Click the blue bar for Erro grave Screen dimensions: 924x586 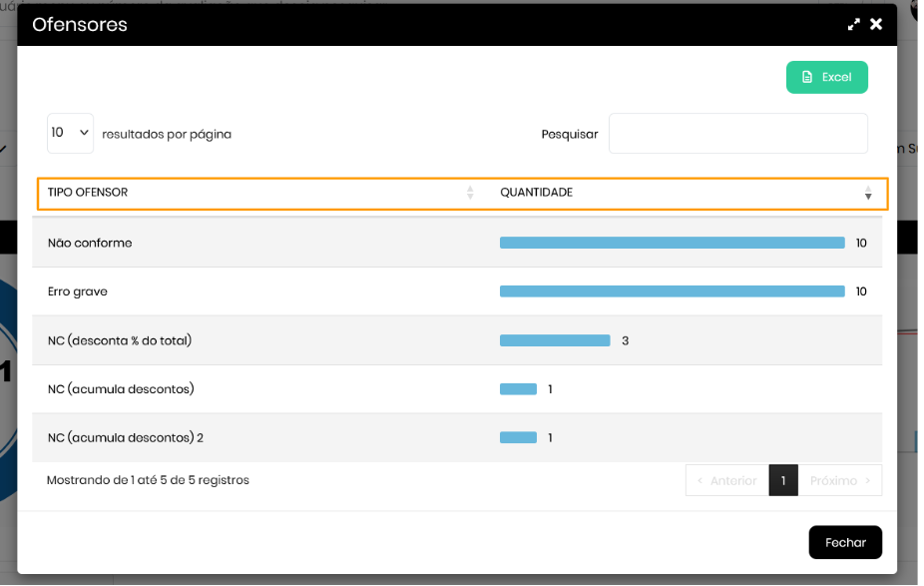tap(672, 292)
